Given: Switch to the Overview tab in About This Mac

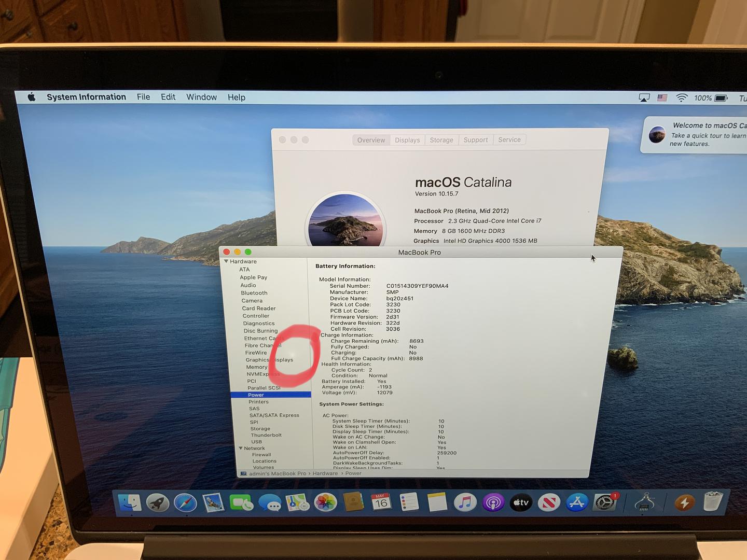Looking at the screenshot, I should point(371,140).
